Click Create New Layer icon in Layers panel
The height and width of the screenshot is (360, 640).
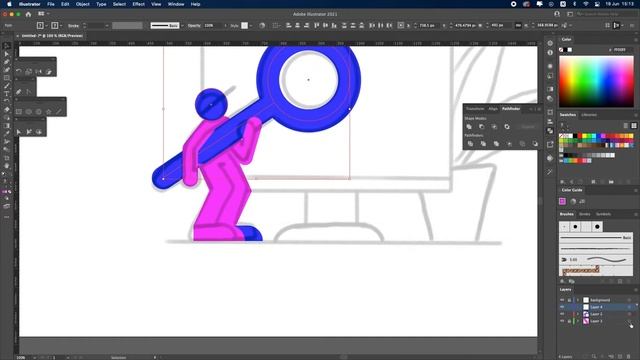pos(620,356)
